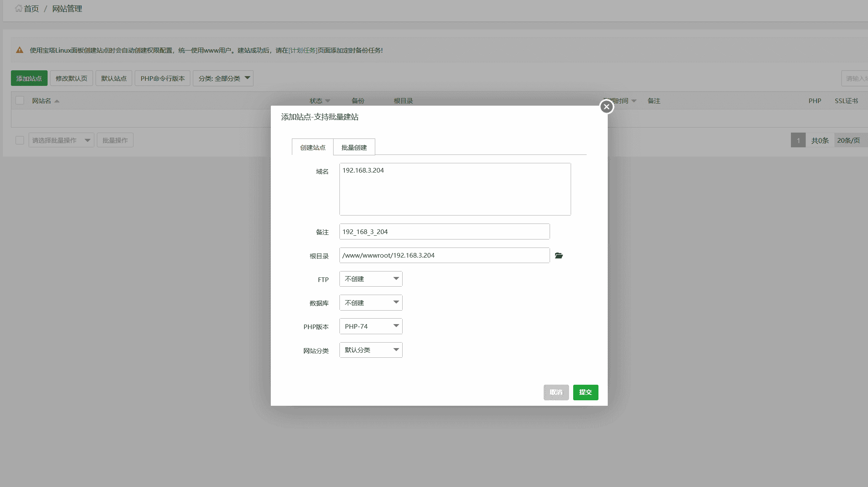This screenshot has width=868, height=487.
Task: Tick the checkbox next to batch operation dropdown
Action: click(x=20, y=140)
